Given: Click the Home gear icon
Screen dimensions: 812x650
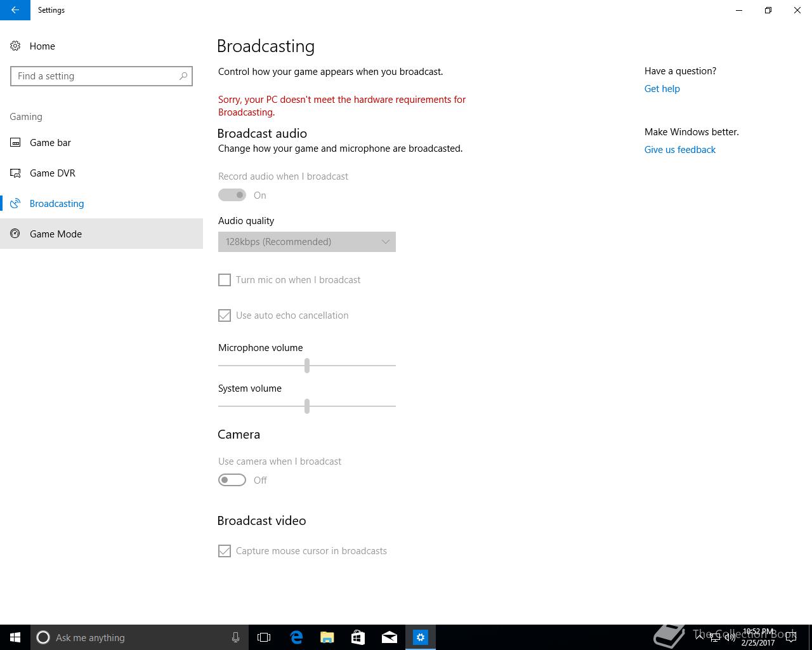Looking at the screenshot, I should coord(15,46).
